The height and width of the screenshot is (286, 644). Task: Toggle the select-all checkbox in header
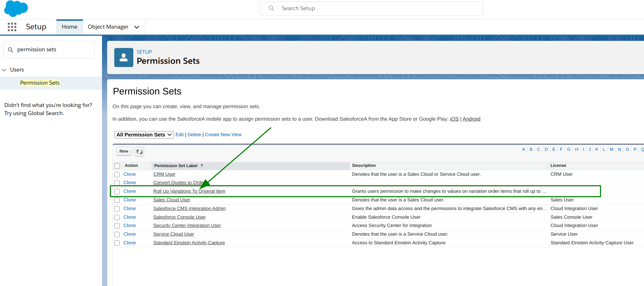point(117,166)
